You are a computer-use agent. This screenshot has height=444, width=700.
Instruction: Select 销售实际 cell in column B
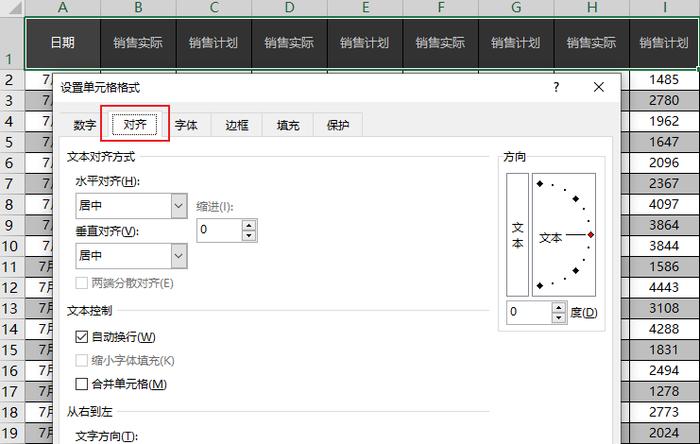138,43
